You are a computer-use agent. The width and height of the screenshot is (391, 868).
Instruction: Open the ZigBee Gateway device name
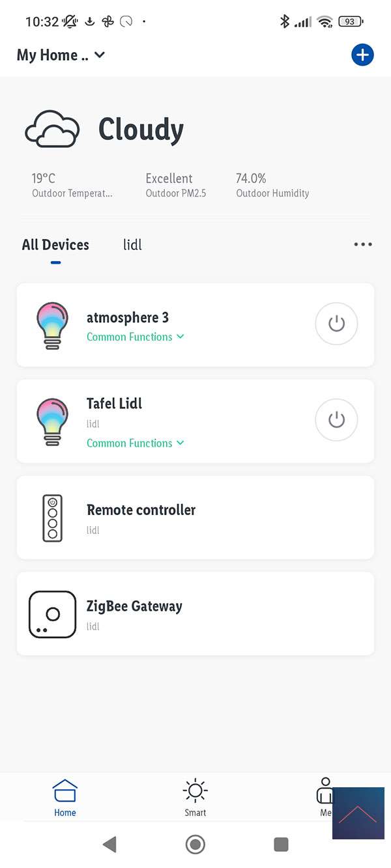[134, 606]
